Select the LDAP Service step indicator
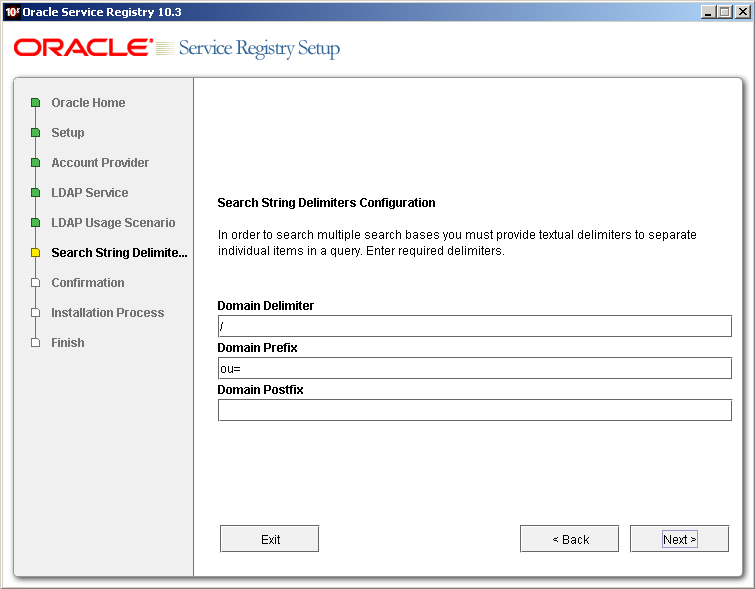 click(35, 193)
